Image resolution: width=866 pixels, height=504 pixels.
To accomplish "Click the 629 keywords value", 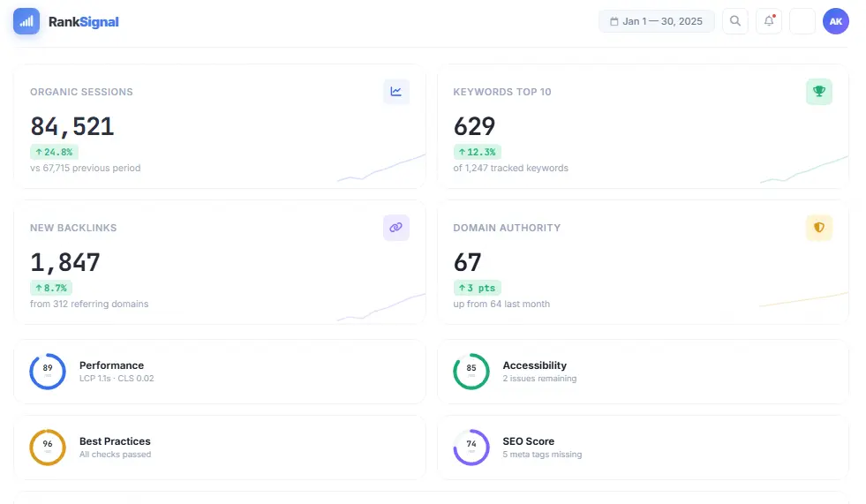I will (474, 126).
